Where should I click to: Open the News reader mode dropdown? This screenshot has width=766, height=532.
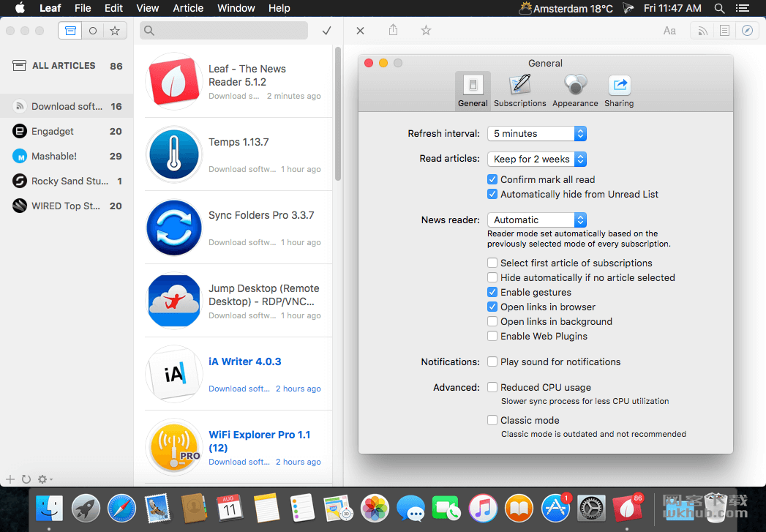click(537, 220)
